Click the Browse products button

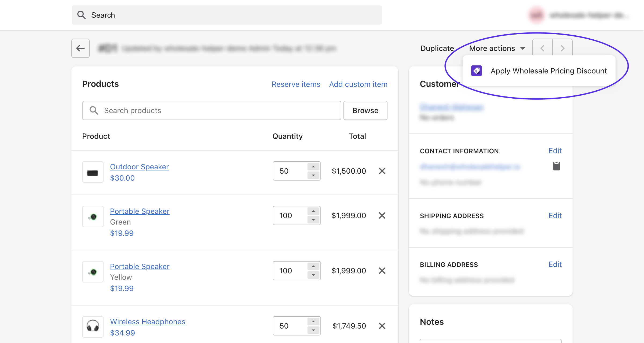tap(365, 110)
